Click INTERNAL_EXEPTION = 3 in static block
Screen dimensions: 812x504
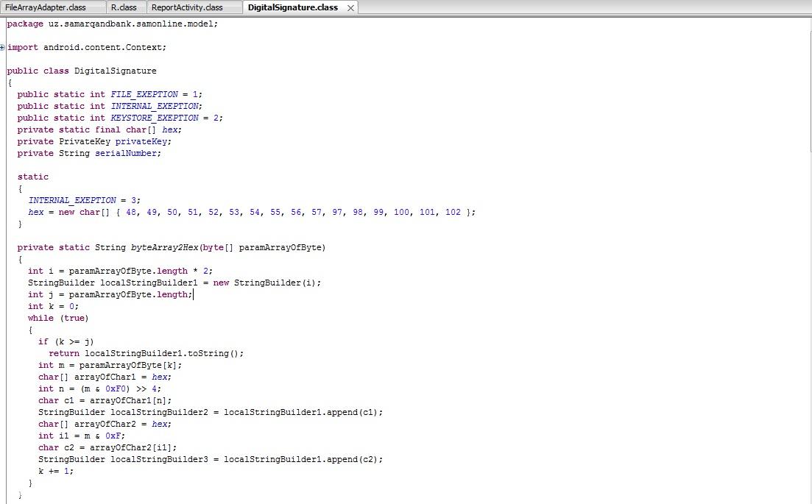[83, 200]
